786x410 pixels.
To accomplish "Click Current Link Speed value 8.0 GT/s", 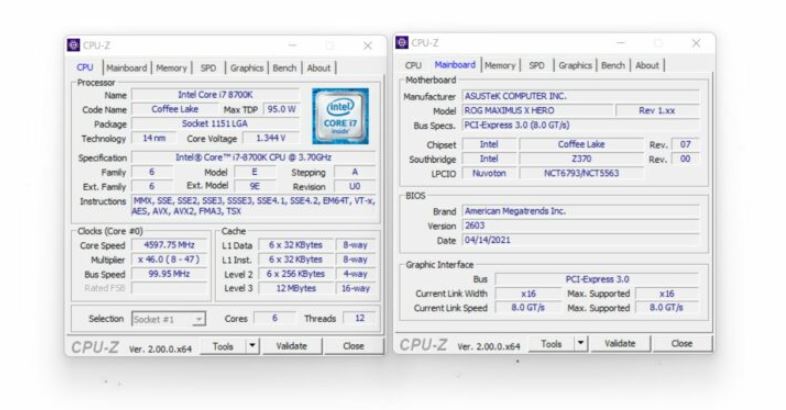I will [x=528, y=307].
